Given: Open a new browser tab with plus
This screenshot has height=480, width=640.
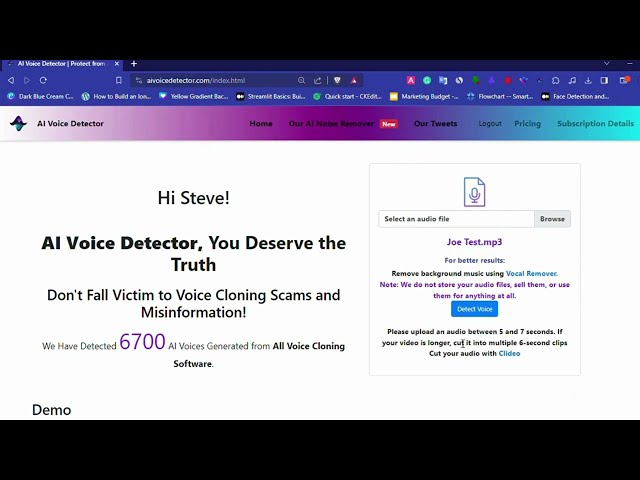Looking at the screenshot, I should 134,64.
